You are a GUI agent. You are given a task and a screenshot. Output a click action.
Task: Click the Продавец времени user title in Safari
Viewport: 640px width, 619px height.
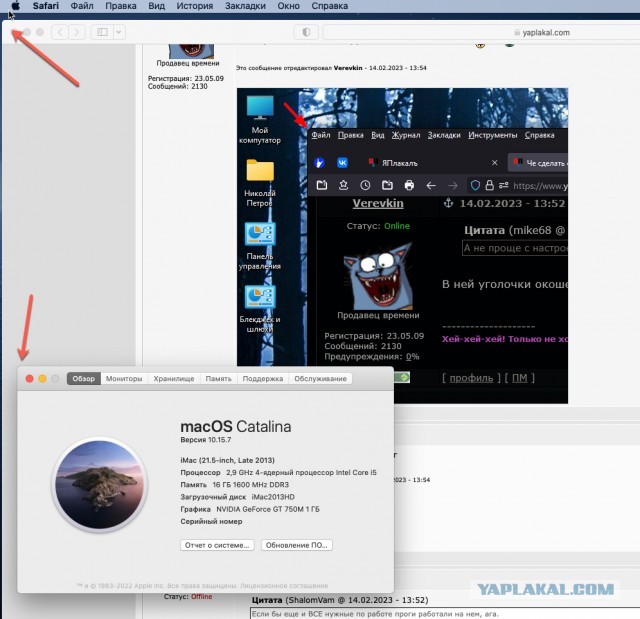click(188, 63)
